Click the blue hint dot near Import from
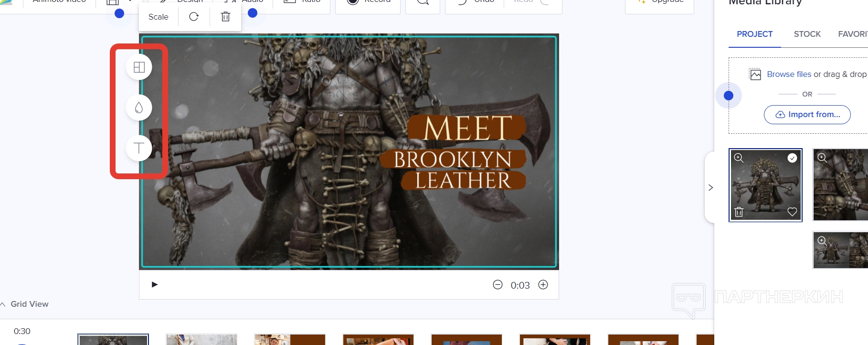 click(729, 96)
